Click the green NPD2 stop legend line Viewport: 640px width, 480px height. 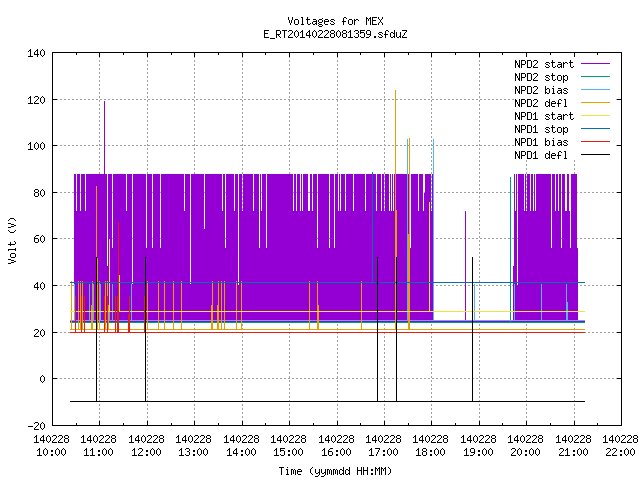tap(596, 77)
